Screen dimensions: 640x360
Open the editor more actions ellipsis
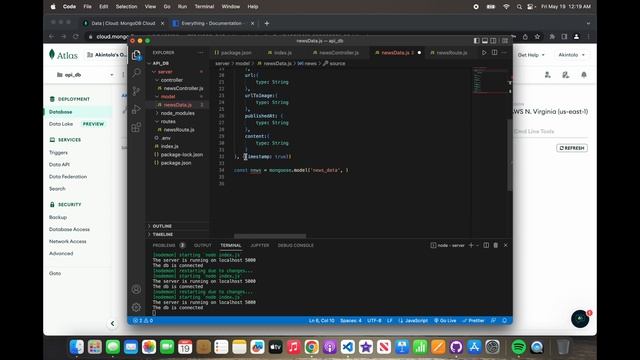(504, 53)
